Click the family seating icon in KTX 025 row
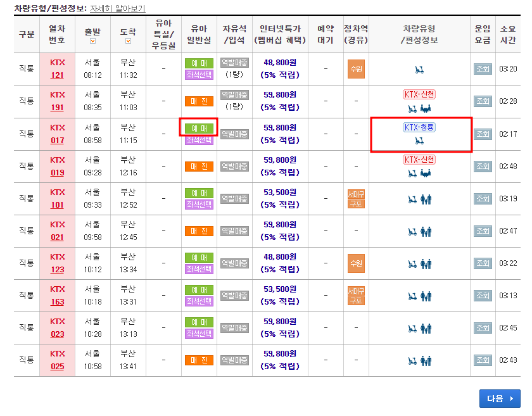The width and height of the screenshot is (532, 416). pos(427,361)
